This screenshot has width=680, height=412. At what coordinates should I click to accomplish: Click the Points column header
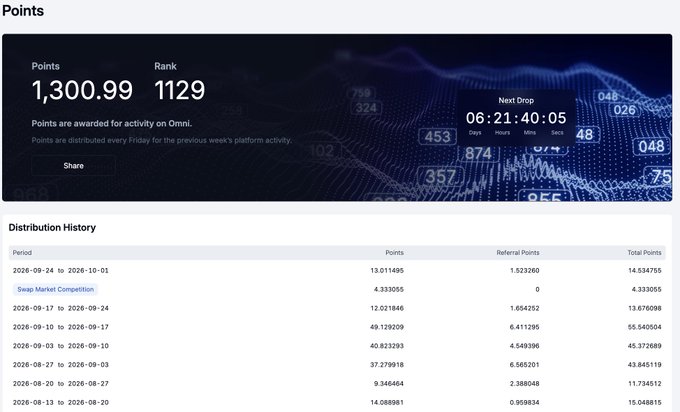tap(394, 252)
